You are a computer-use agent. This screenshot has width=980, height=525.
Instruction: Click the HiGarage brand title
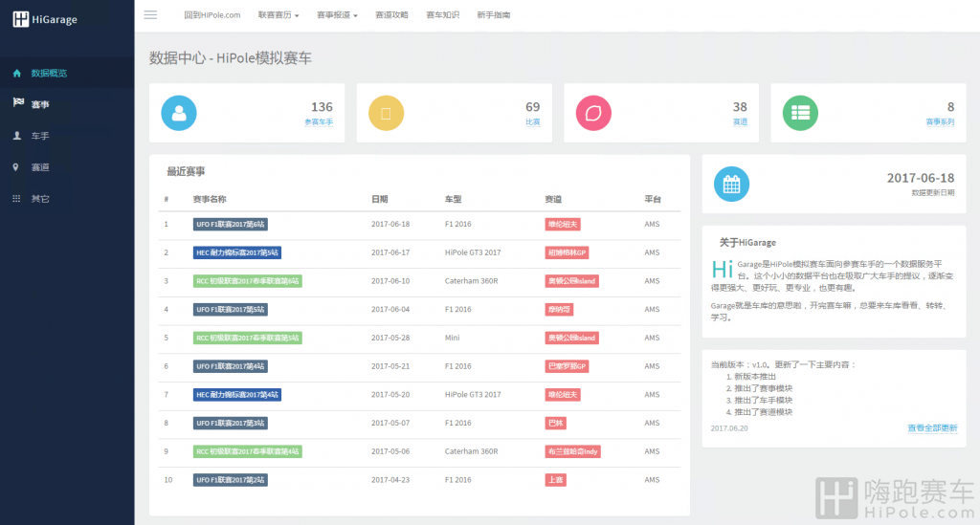55,19
